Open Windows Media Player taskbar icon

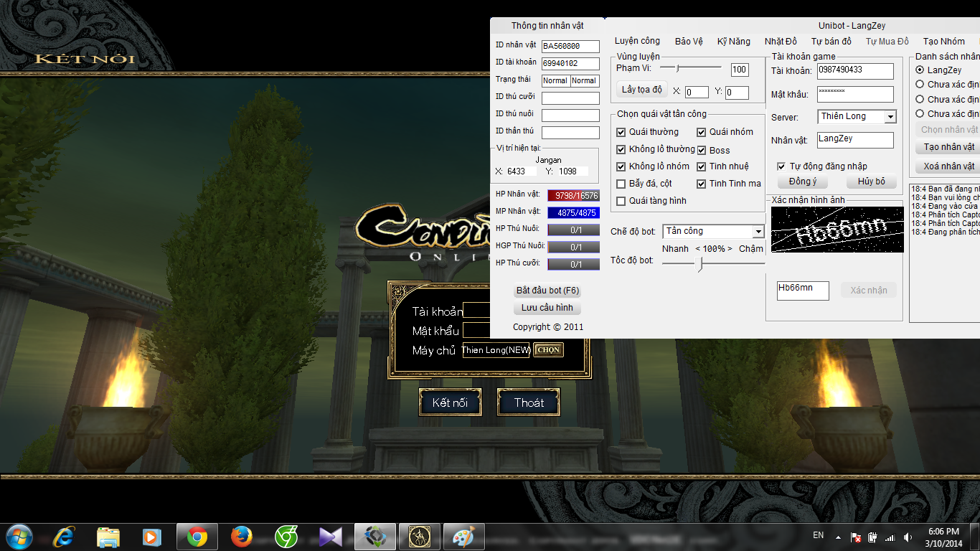pyautogui.click(x=152, y=536)
